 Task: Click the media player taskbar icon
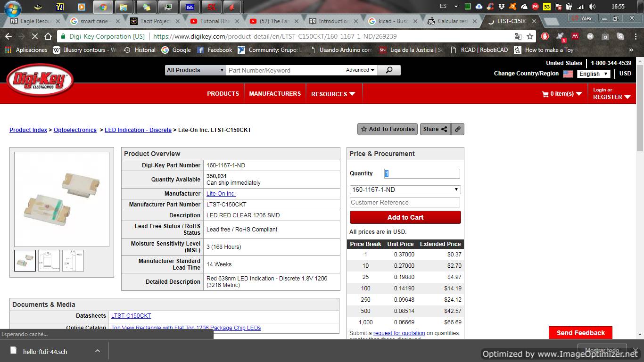click(81, 7)
